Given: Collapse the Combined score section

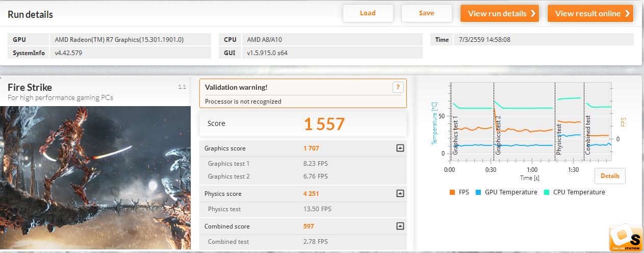Looking at the screenshot, I should (400, 226).
